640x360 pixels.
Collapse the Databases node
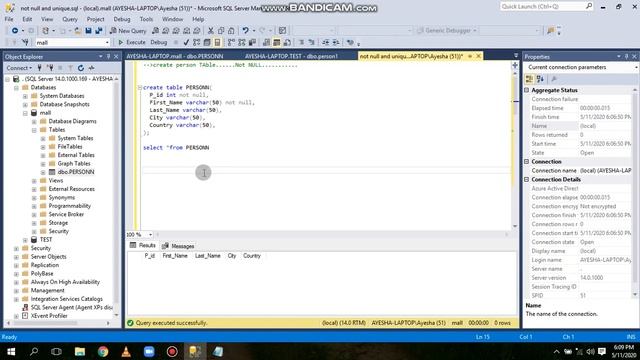point(16,88)
